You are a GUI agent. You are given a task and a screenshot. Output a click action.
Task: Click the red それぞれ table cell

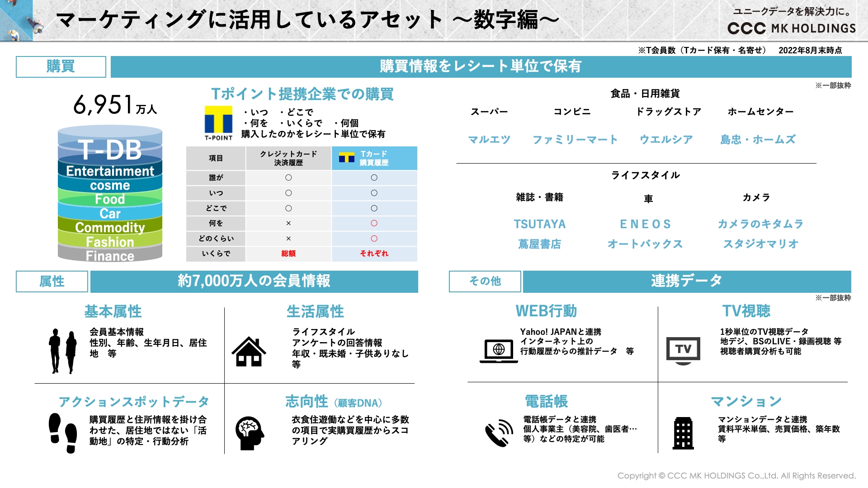tap(374, 253)
